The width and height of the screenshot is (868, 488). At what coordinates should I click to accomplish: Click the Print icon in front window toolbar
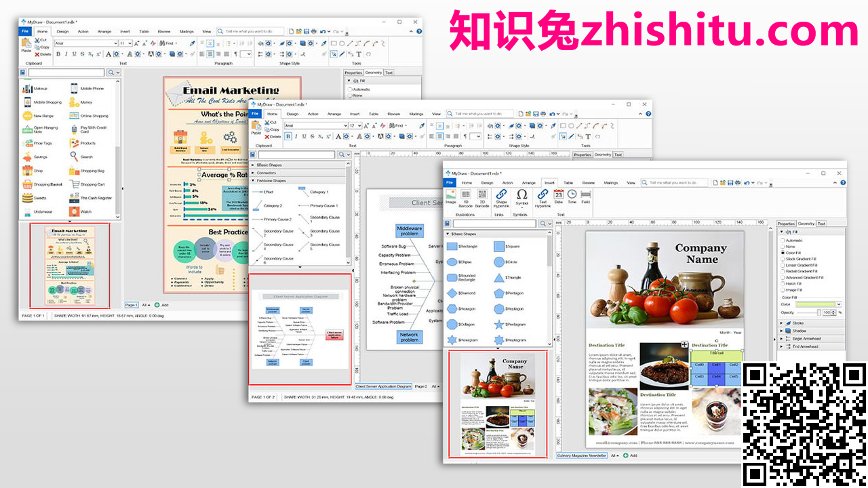736,183
